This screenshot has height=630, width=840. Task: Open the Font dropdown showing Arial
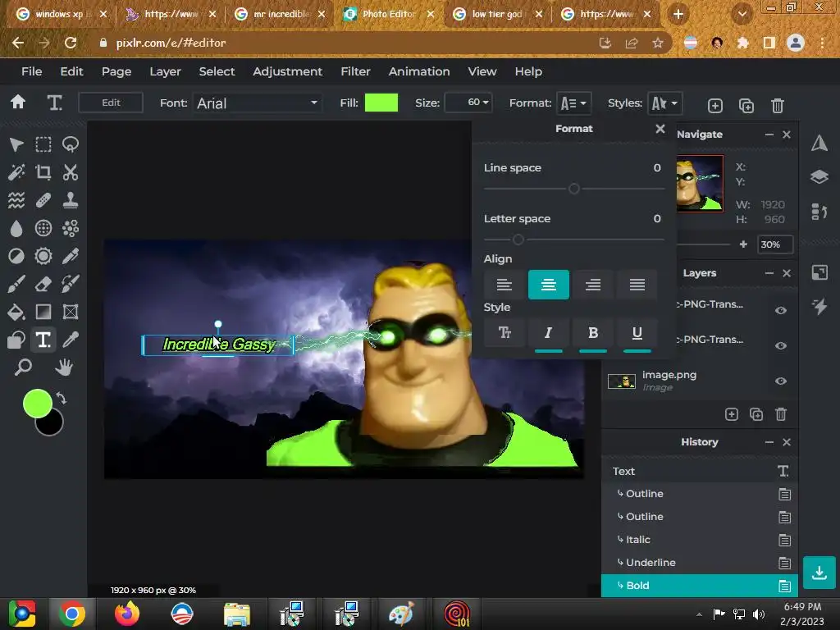257,103
